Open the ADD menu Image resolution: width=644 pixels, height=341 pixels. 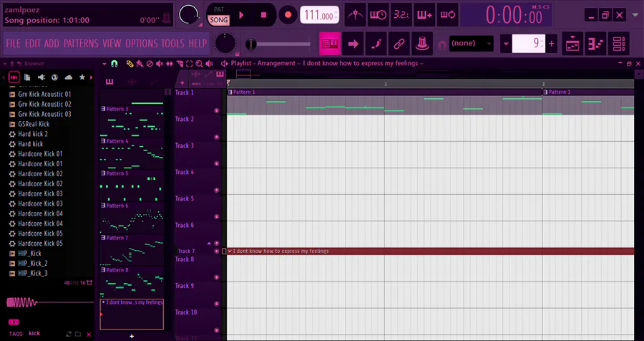point(52,43)
